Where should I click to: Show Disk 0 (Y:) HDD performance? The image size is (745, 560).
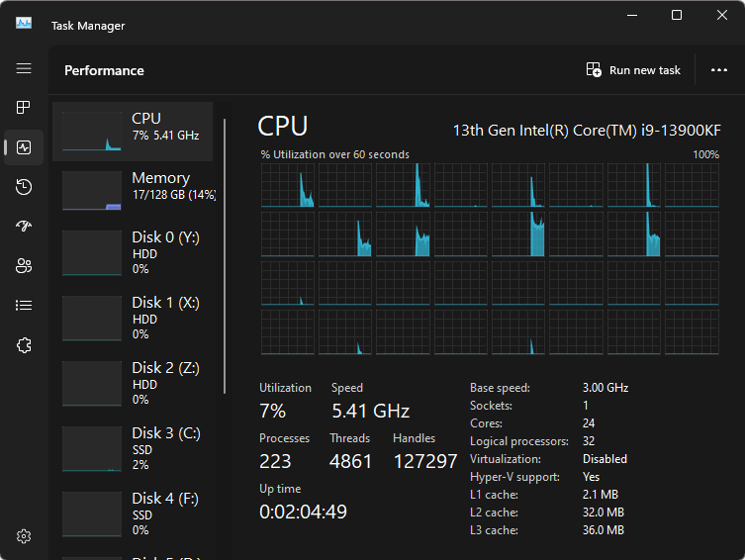pos(133,253)
